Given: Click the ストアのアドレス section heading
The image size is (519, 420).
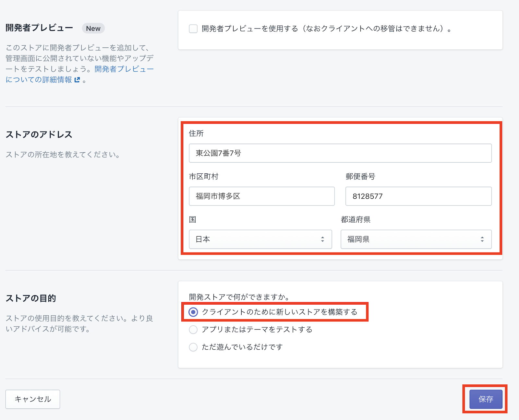Looking at the screenshot, I should (x=39, y=134).
